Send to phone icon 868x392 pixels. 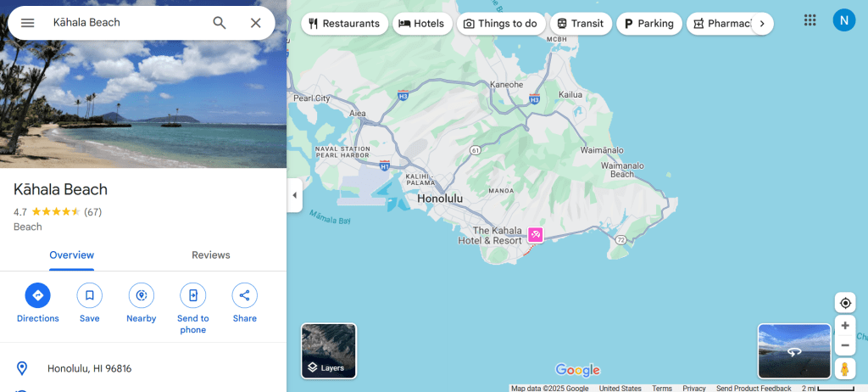[x=192, y=295]
